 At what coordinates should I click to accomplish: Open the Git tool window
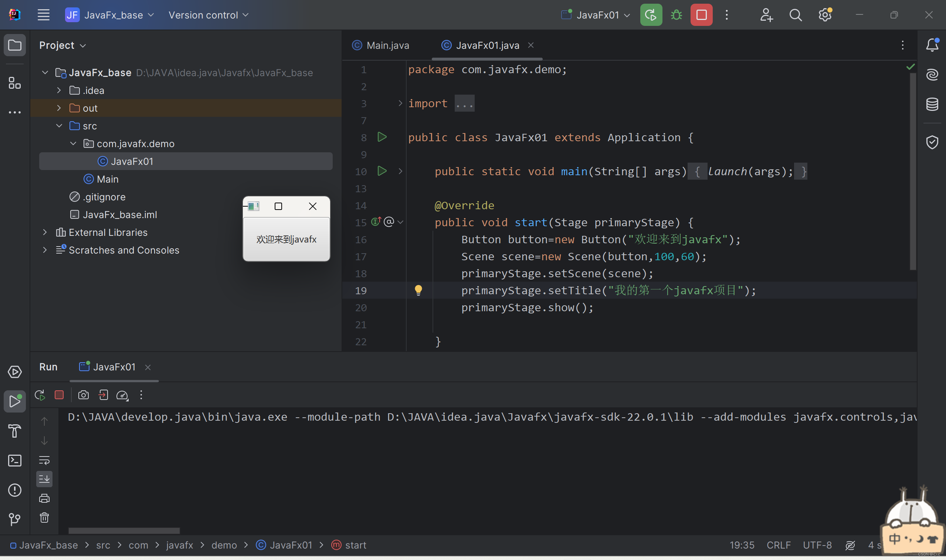point(15,519)
